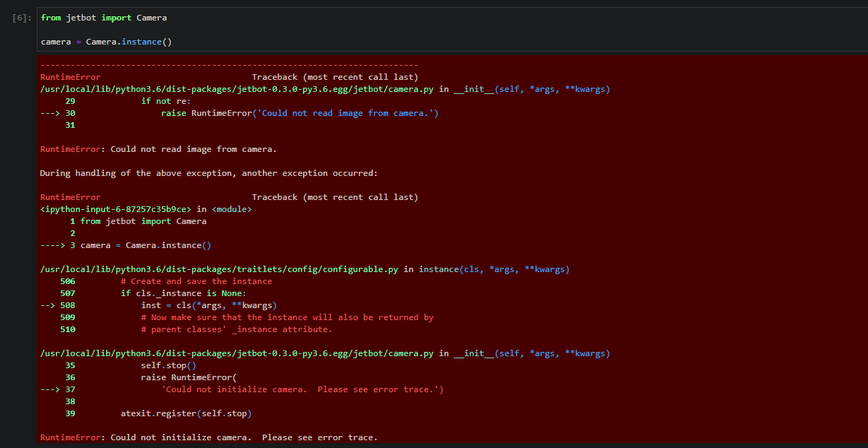Image resolution: width=868 pixels, height=448 pixels.
Task: Click line 36 'raise RuntimeError('
Action: coord(189,377)
